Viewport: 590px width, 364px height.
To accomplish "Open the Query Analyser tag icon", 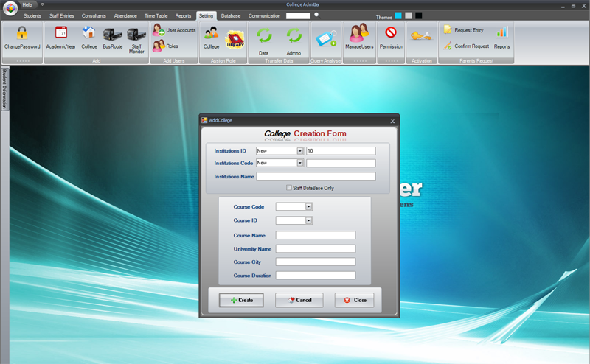I will coord(326,39).
